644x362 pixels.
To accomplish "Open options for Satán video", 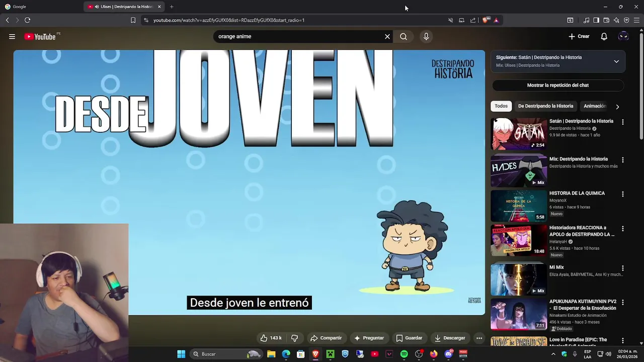I will coord(623,122).
